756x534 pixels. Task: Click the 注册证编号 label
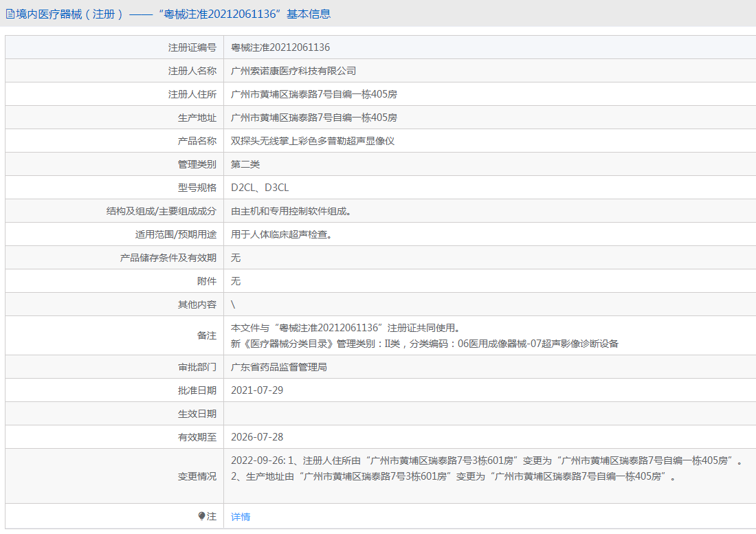[x=192, y=47]
